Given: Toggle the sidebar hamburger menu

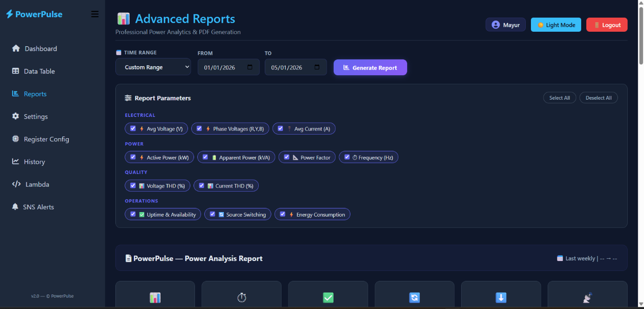Looking at the screenshot, I should tap(95, 14).
